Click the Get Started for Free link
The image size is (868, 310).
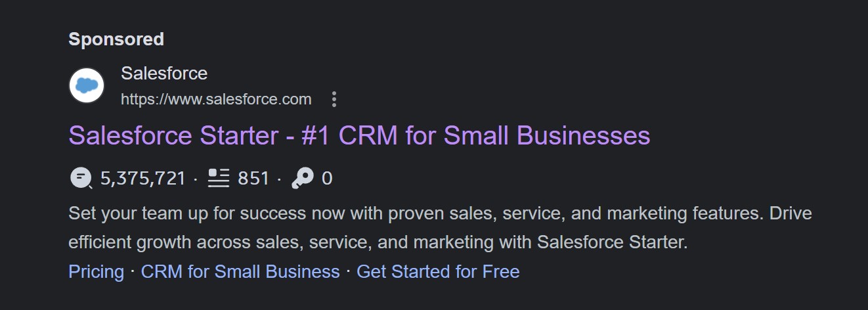coord(438,272)
